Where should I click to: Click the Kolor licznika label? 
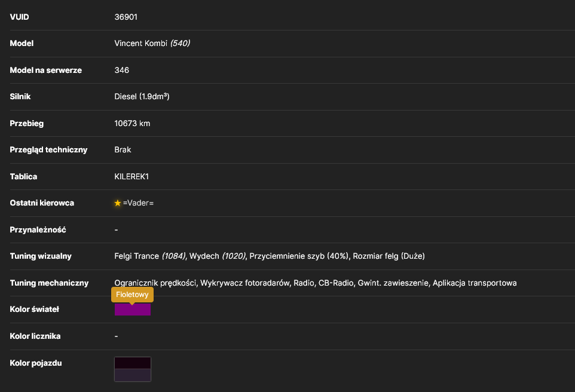coord(35,336)
